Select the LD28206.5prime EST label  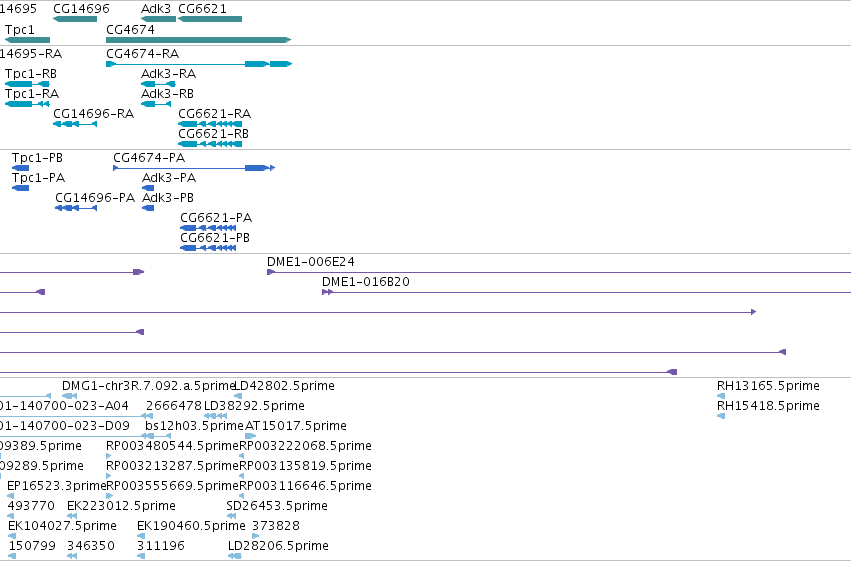(x=278, y=546)
